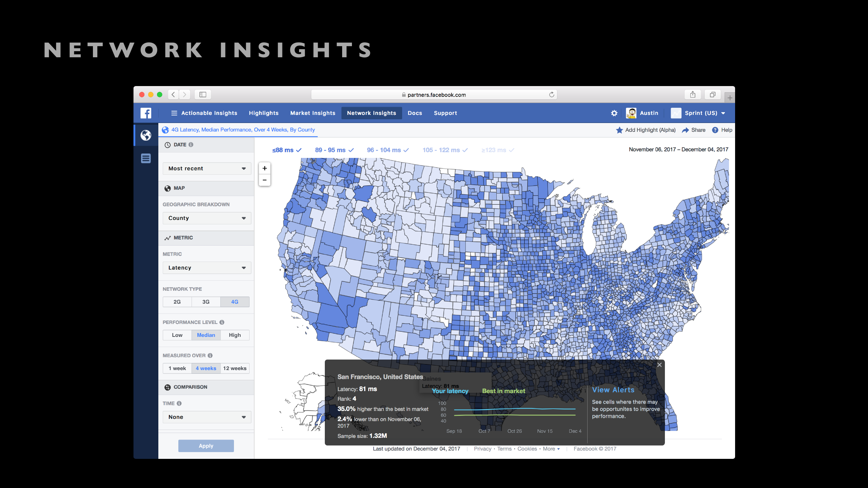868x488 pixels.
Task: Set measured over to 12 weeks
Action: click(235, 368)
